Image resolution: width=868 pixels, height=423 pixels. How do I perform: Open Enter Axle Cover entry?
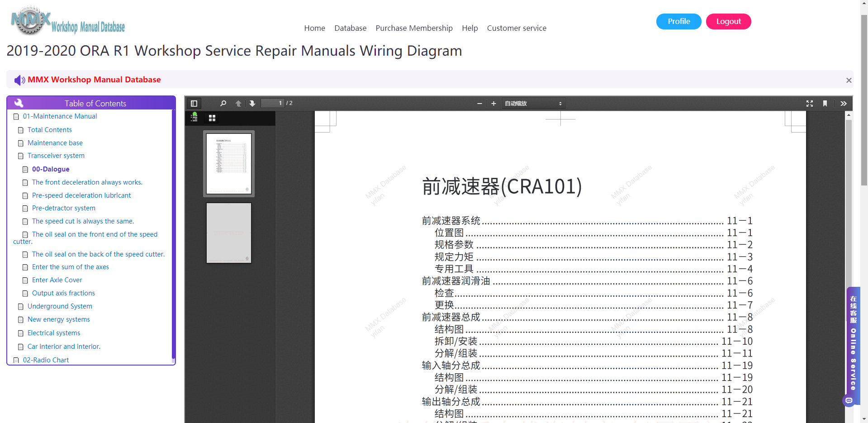(57, 280)
